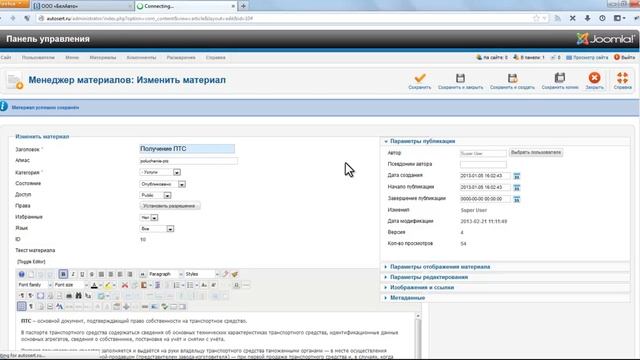This screenshot has width=640, height=360.
Task: Click Просмотр сайта link
Action: click(587, 58)
